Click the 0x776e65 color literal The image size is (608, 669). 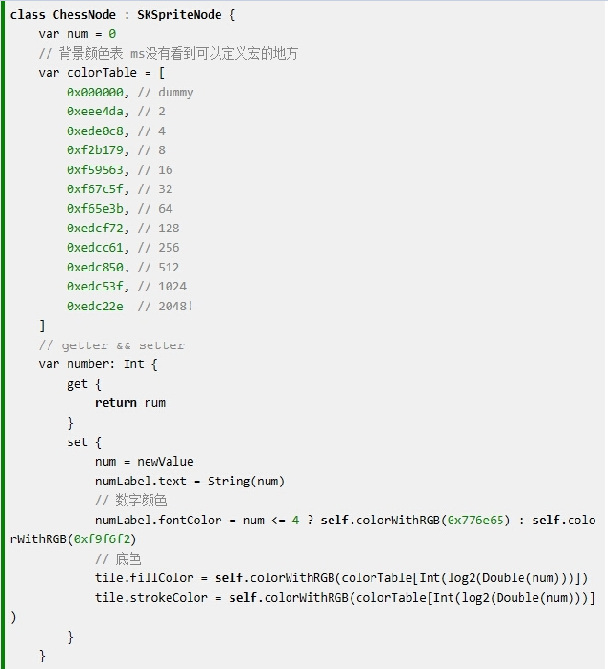tap(475, 520)
